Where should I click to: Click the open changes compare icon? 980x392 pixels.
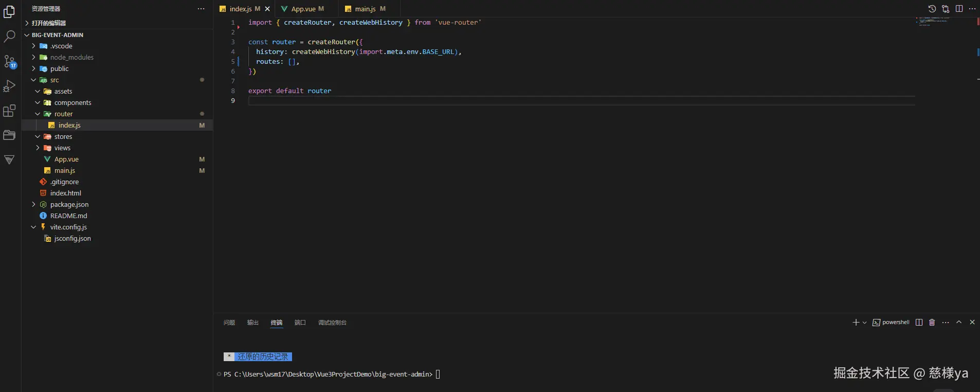click(946, 9)
